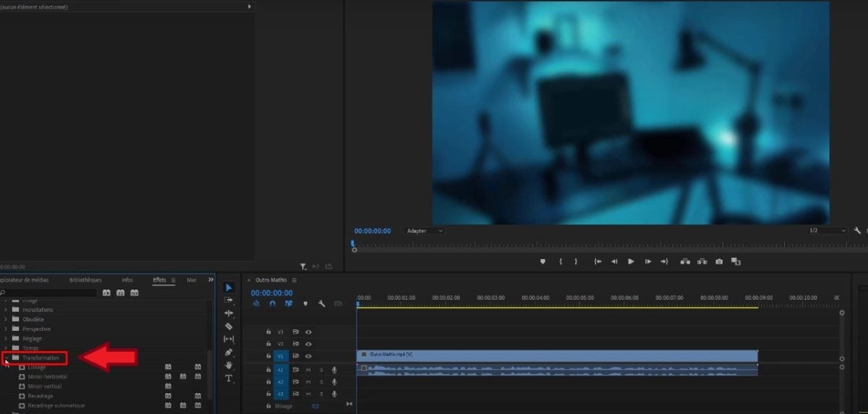Go to In point

coord(597,261)
